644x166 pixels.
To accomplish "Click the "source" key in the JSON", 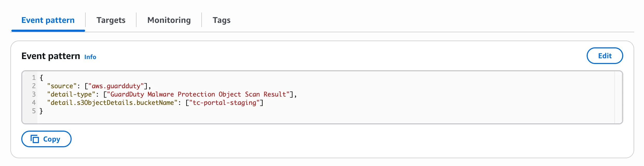I will tap(62, 86).
